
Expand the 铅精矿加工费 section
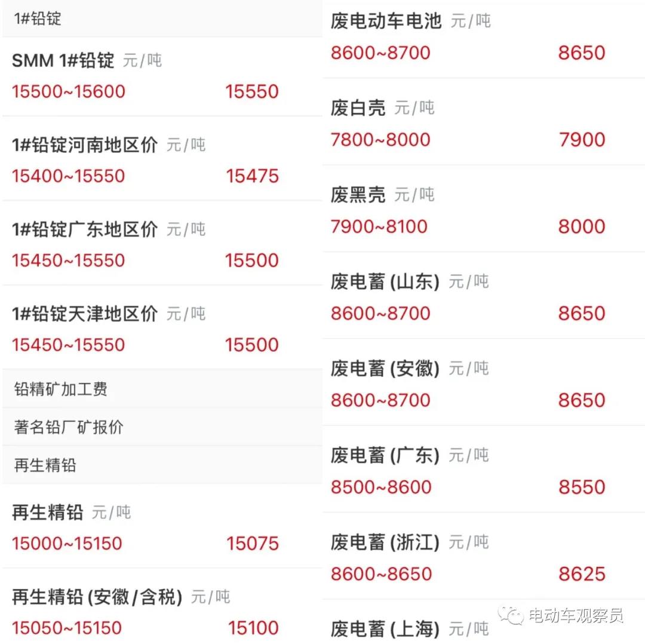point(162,389)
